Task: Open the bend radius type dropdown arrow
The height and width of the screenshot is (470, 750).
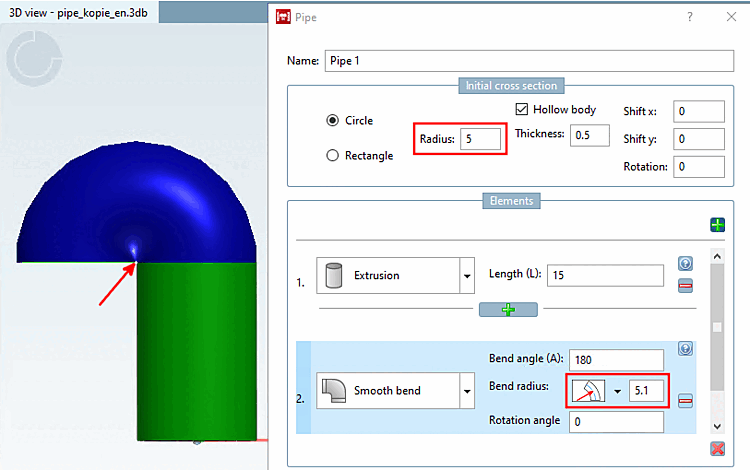Action: click(x=618, y=391)
